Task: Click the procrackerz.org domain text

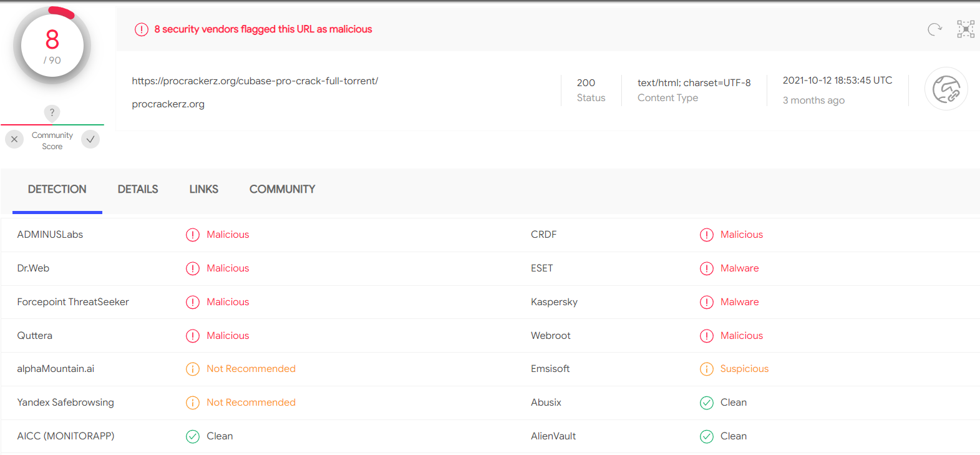Action: click(168, 104)
